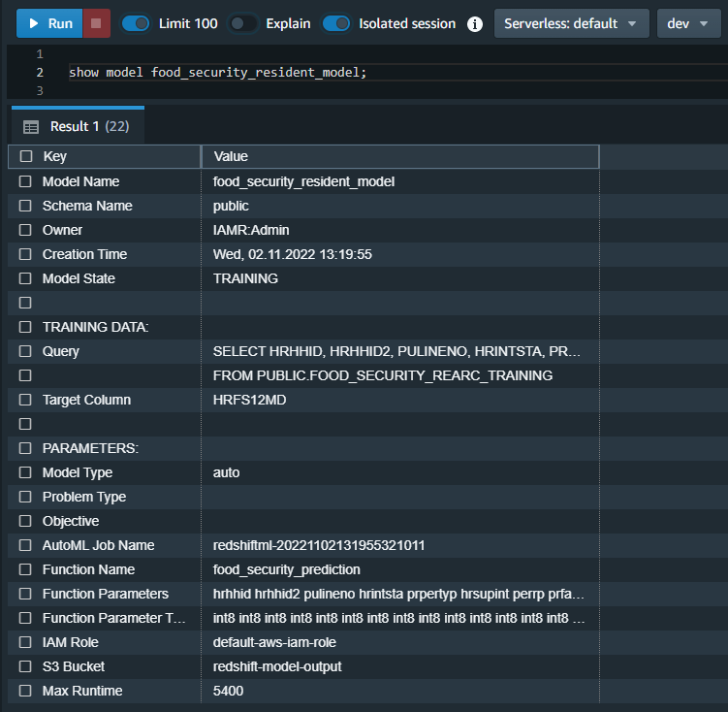The image size is (728, 712).
Task: Select the Result 1 tab
Action: pos(78,126)
